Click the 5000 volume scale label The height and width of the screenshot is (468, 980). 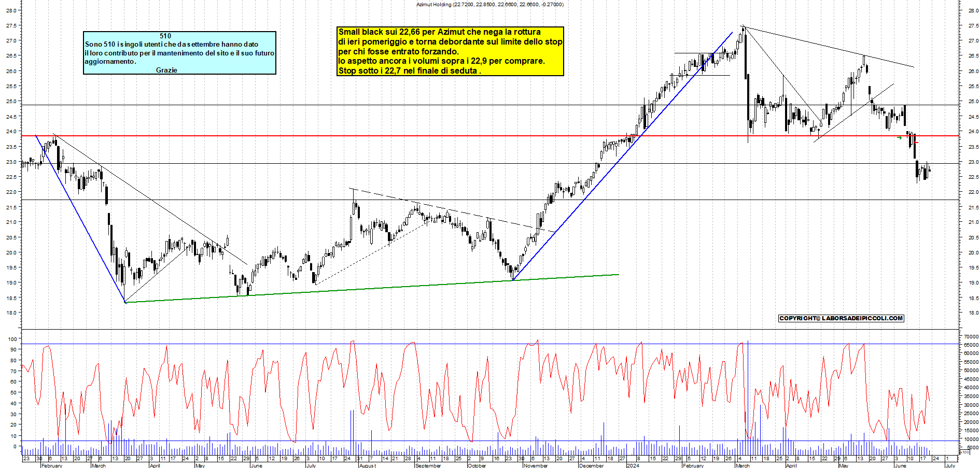pyautogui.click(x=973, y=448)
